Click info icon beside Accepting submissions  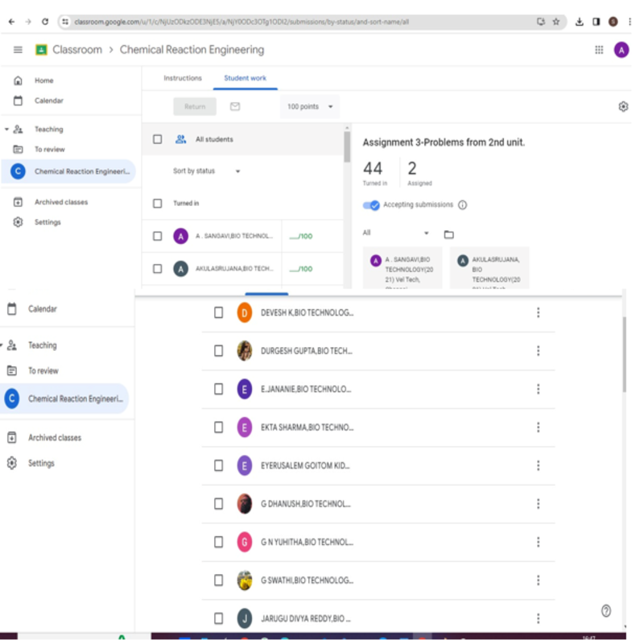[462, 205]
